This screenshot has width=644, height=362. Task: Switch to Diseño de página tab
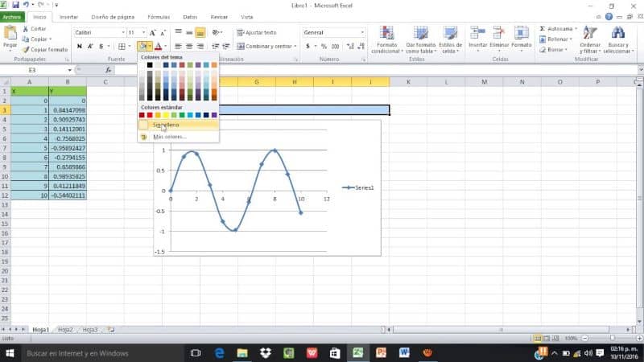coord(113,17)
